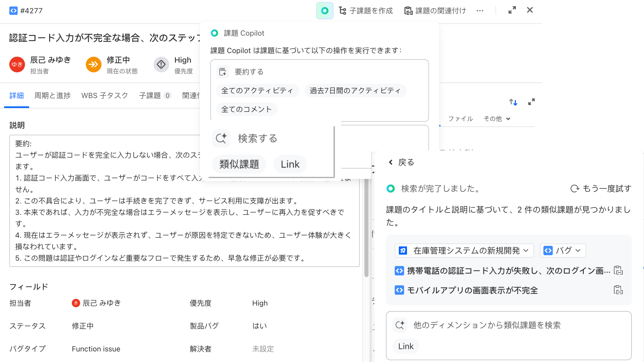Switch to the WBS 子タスク tab
This screenshot has width=644, height=362.
(105, 95)
